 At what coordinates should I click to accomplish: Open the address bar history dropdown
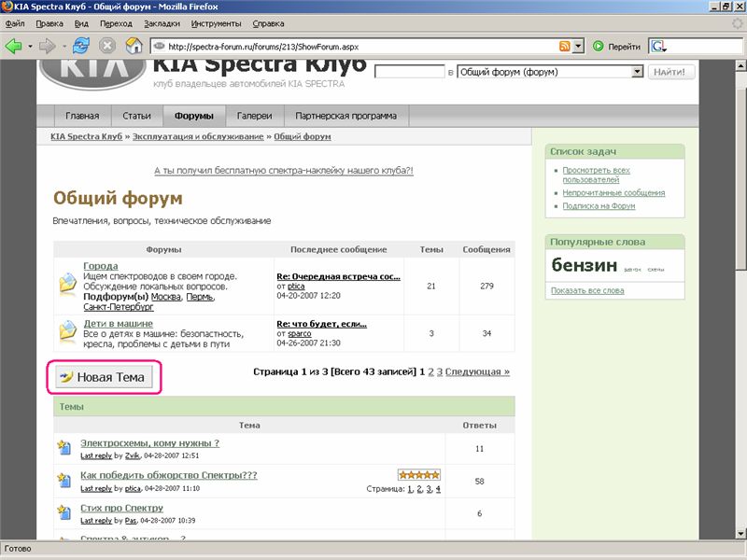578,46
